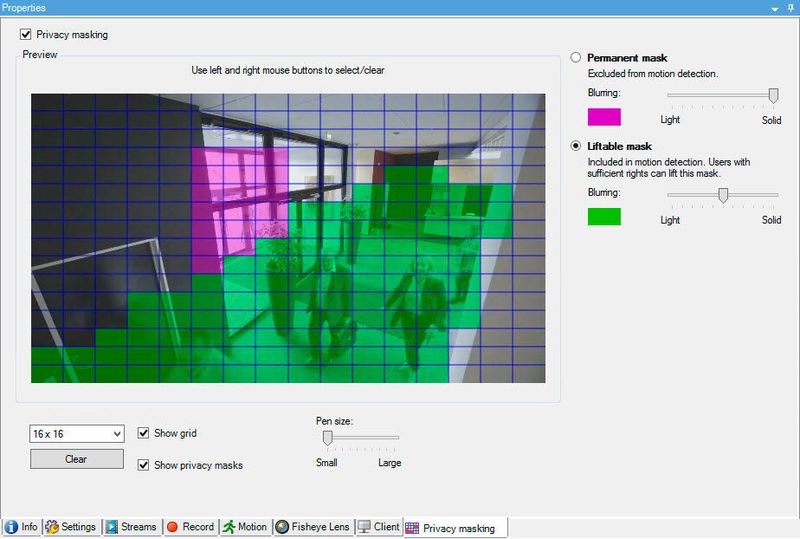
Task: Click the Fisheye Lens tab icon
Action: [x=282, y=527]
